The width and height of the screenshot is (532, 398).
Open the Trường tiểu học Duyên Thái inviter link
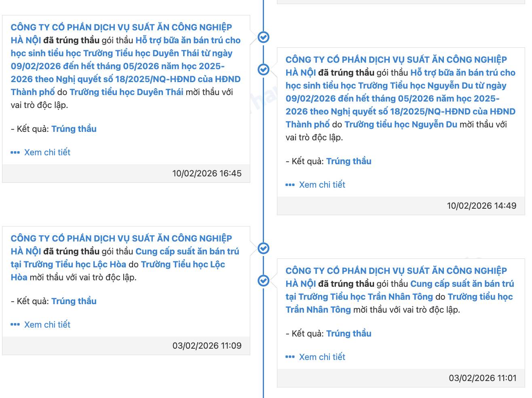tap(126, 92)
